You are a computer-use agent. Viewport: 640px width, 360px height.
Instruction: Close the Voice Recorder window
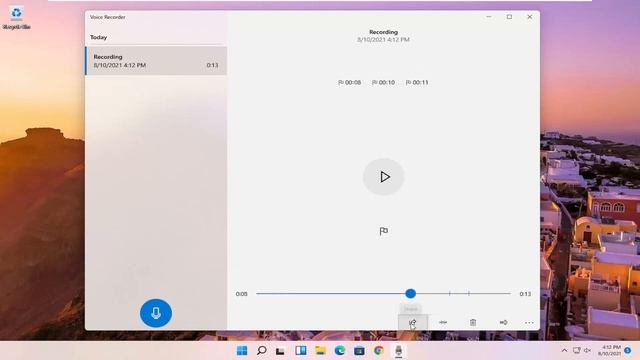(x=530, y=17)
